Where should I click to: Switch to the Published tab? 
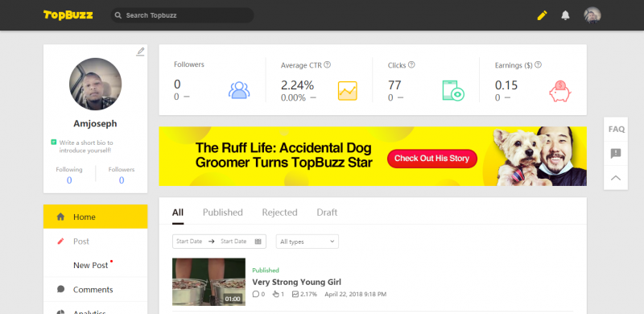[223, 213]
